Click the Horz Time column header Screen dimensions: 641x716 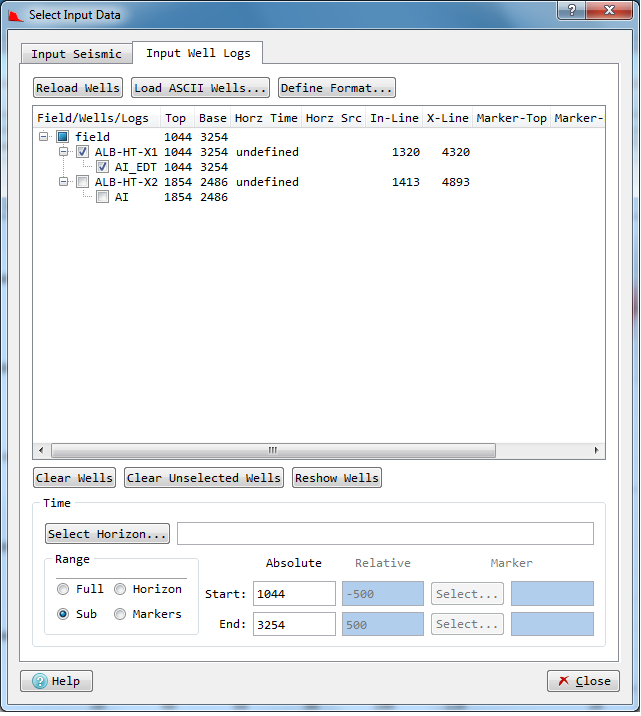point(266,118)
